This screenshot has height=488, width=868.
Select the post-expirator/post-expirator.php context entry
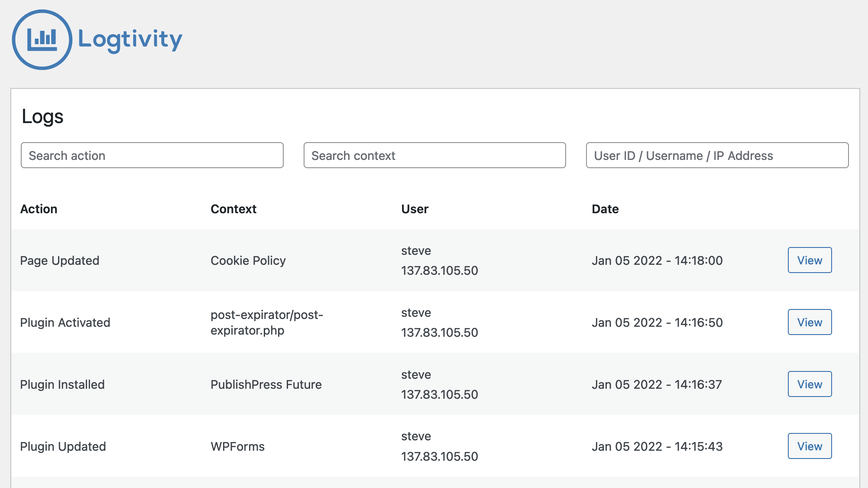(x=266, y=322)
